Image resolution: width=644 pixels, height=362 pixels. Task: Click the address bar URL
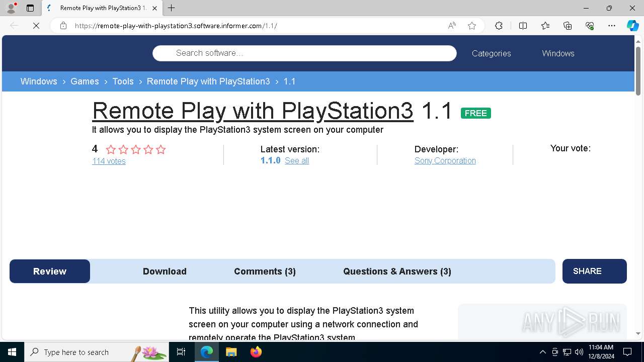176,26
